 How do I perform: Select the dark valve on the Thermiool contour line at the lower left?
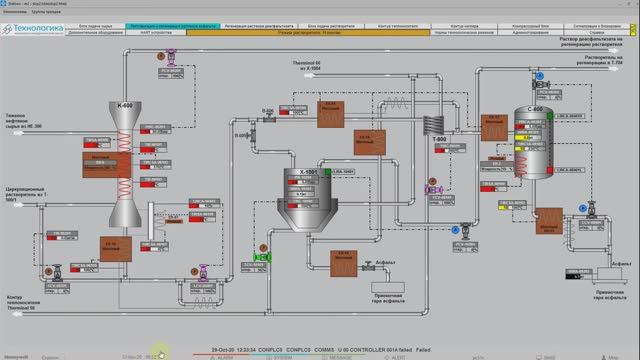pos(57,273)
